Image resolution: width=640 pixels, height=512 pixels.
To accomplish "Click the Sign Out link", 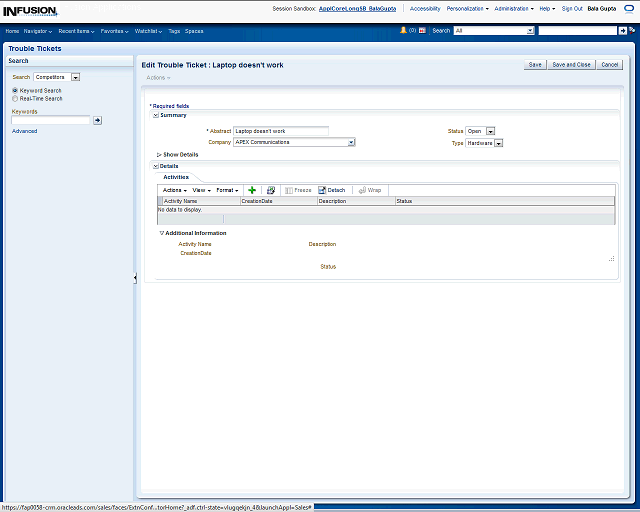I will pos(572,8).
